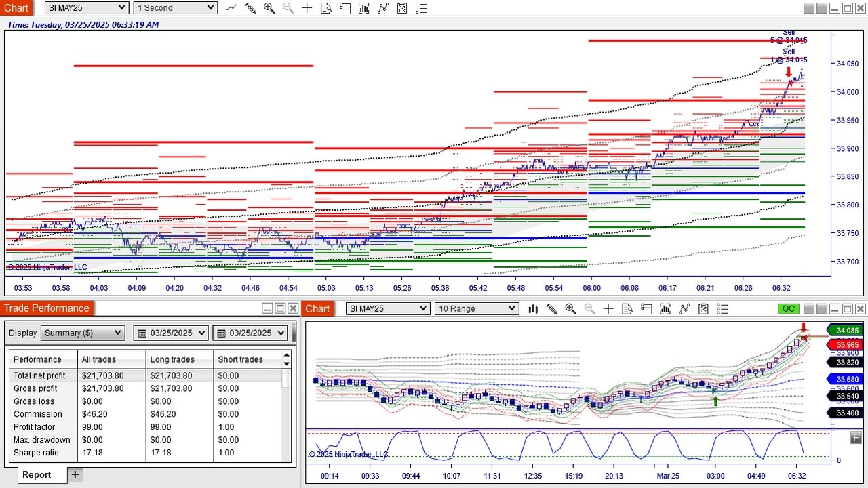Choose the crosshair cursor in top chart
The height and width of the screenshot is (488, 868).
click(307, 8)
